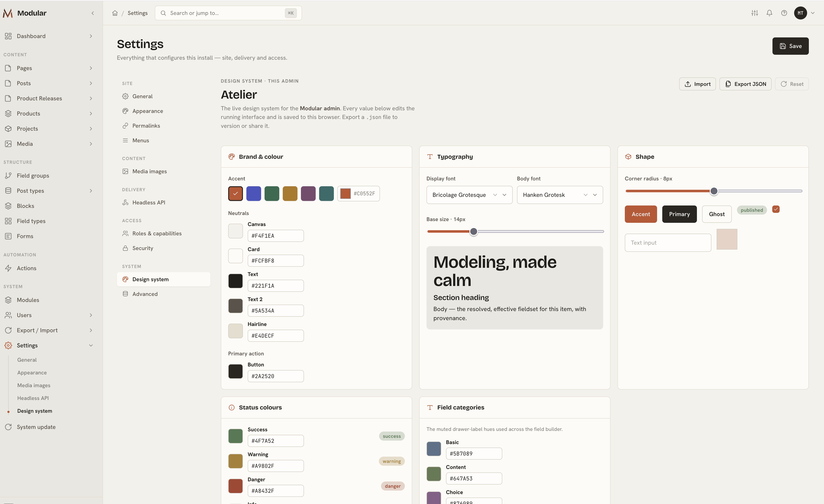Click the Actions lightning icon in sidebar
Image resolution: width=824 pixels, height=504 pixels.
pyautogui.click(x=8, y=268)
